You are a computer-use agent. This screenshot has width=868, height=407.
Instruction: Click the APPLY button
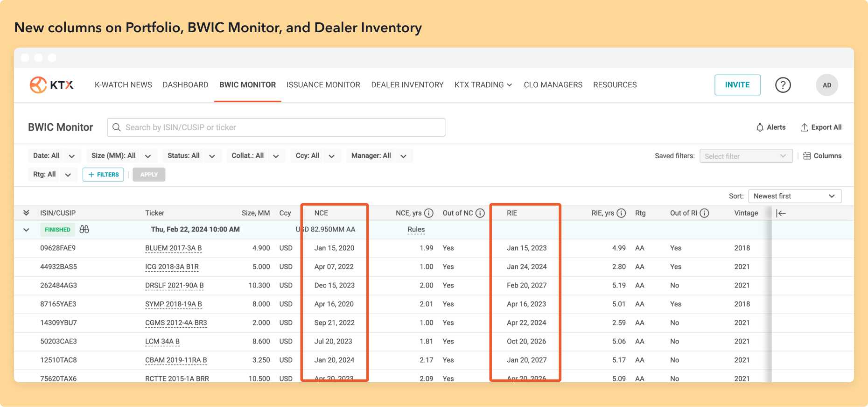tap(149, 175)
